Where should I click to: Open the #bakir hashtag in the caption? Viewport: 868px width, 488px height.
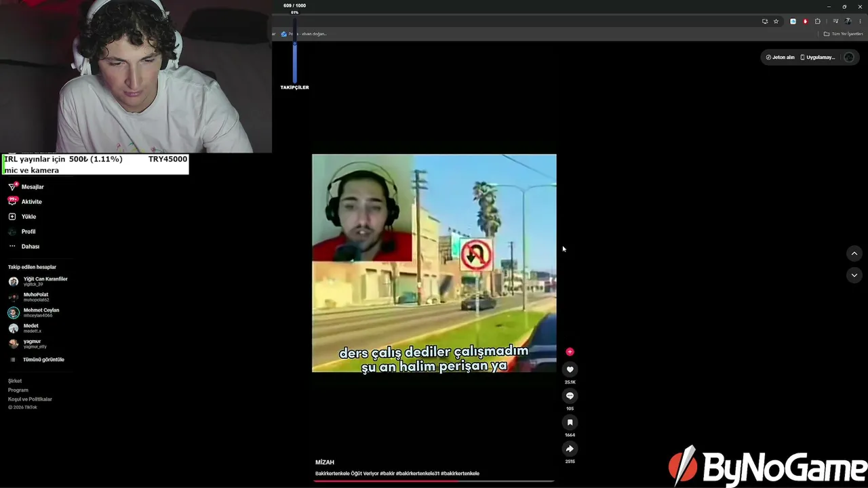tap(387, 473)
